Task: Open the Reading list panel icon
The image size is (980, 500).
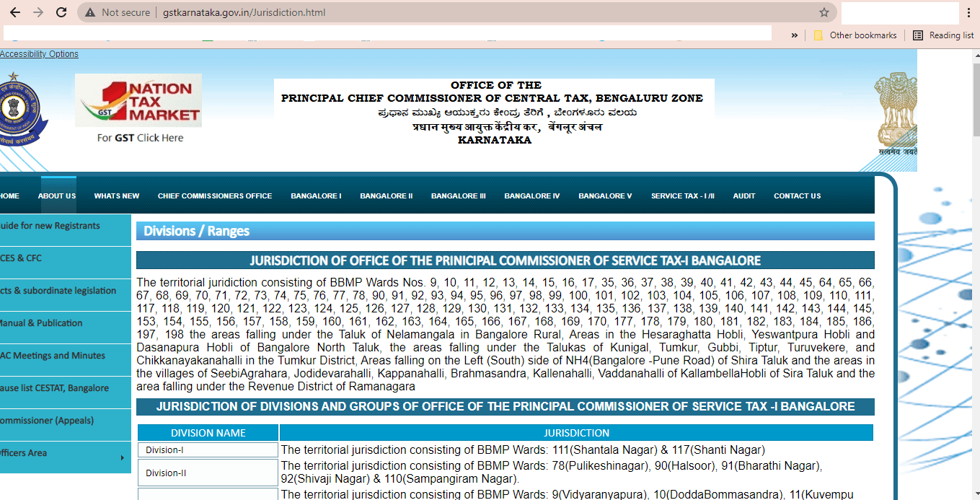Action: pyautogui.click(x=918, y=35)
